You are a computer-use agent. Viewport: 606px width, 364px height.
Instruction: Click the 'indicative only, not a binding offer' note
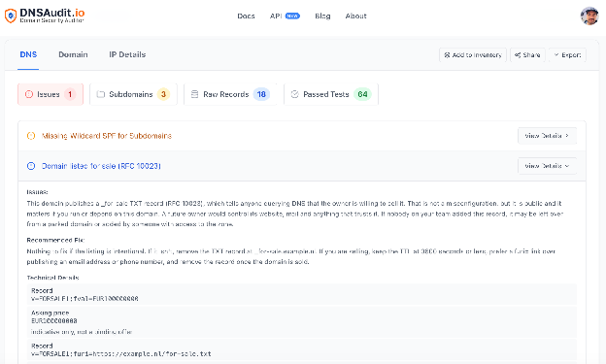[82, 332]
